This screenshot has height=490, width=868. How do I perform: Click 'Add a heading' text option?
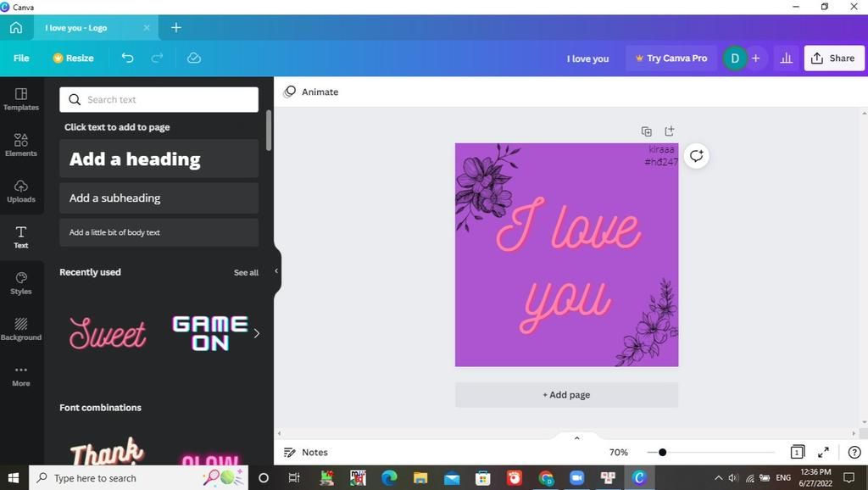pos(159,159)
